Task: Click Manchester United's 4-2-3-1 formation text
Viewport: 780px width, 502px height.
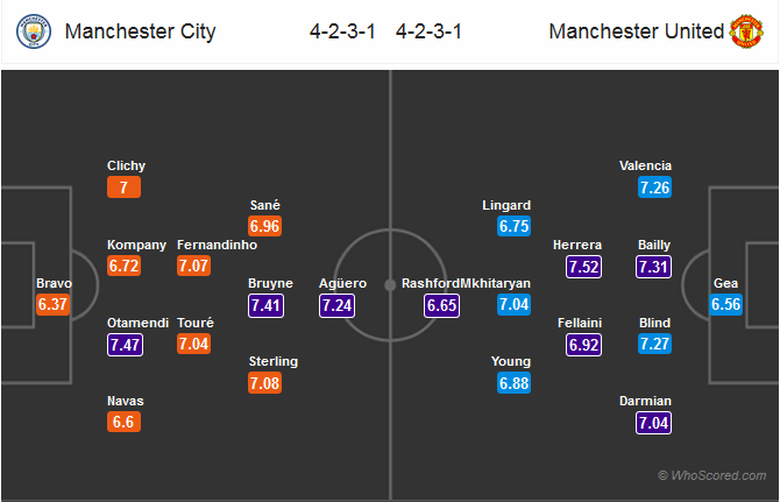Action: (x=429, y=31)
